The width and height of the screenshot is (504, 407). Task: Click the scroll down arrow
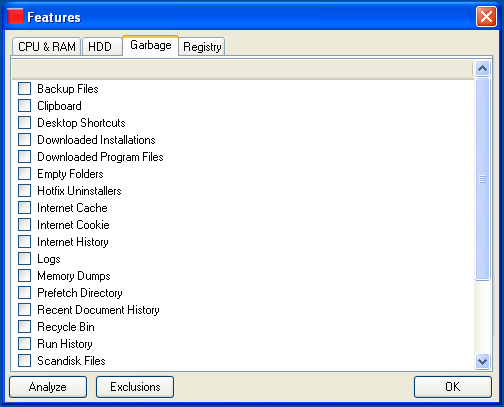(x=482, y=361)
